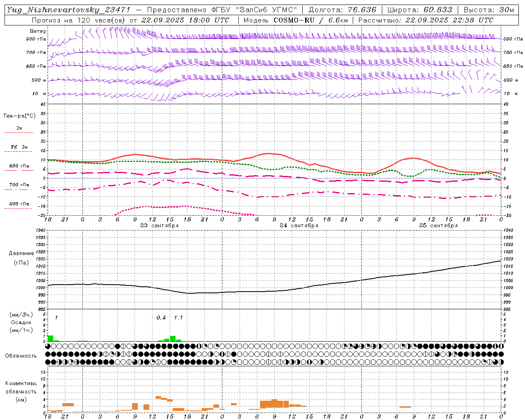525x420 pixels.
Task: Click the Td 2м dew point legend entry
Action: (x=19, y=147)
